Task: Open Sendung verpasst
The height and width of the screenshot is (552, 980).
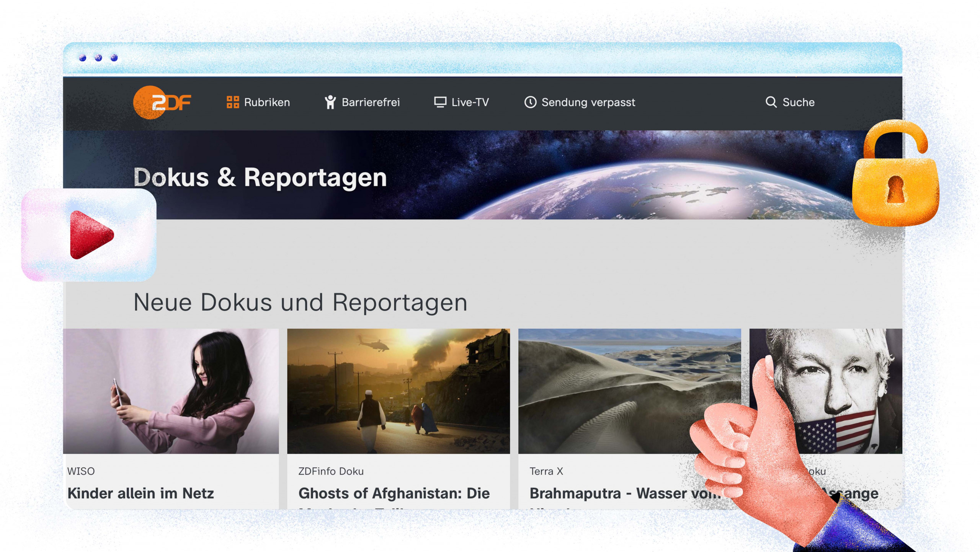Action: click(580, 102)
